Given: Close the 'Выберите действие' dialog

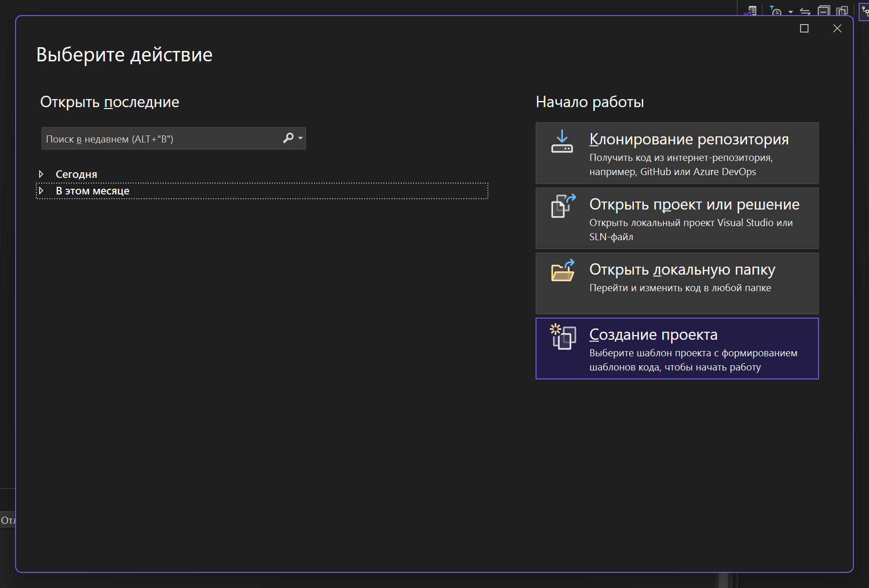Looking at the screenshot, I should click(x=837, y=28).
